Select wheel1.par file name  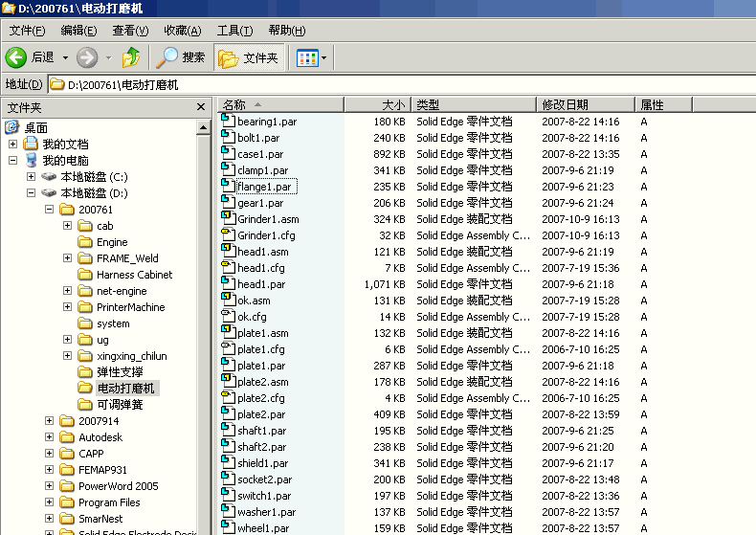click(x=263, y=528)
